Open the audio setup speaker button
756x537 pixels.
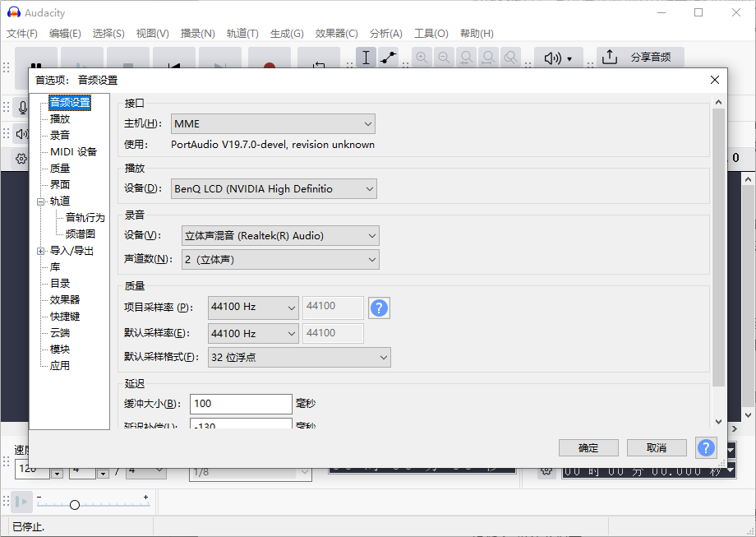(558, 58)
